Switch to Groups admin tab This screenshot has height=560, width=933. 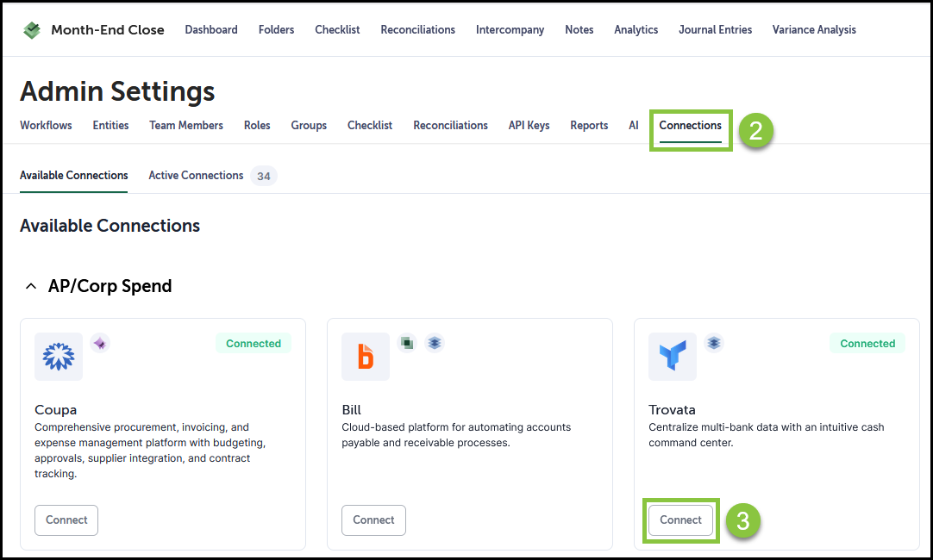(x=309, y=126)
